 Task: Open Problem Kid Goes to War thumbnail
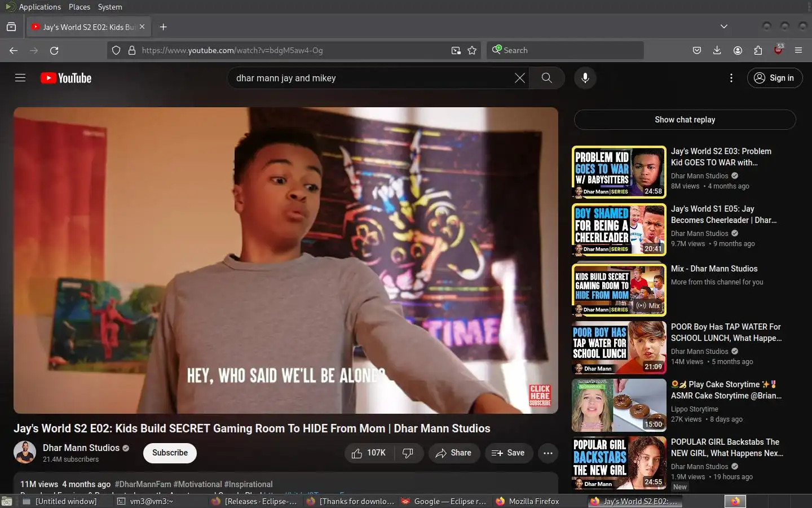pos(619,172)
